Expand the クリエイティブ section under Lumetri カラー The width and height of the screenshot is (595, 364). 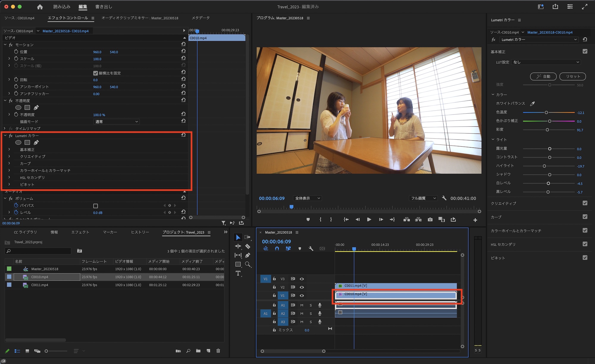pos(9,156)
